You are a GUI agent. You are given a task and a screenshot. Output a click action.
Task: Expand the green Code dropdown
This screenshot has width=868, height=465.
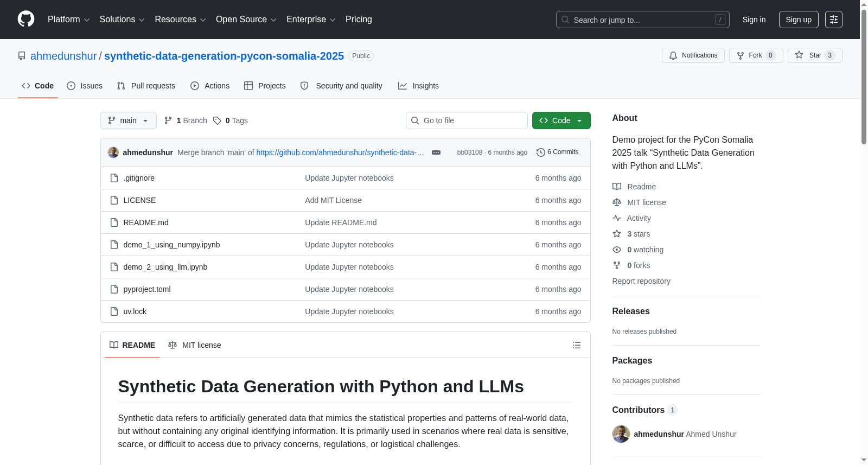pos(561,120)
